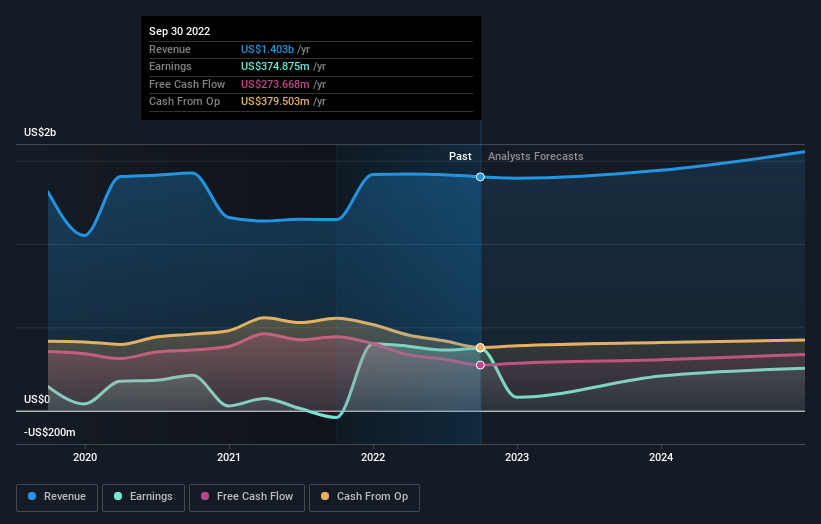Click the 2023 x-axis label
Screen dimensions: 821x524
tap(517, 457)
